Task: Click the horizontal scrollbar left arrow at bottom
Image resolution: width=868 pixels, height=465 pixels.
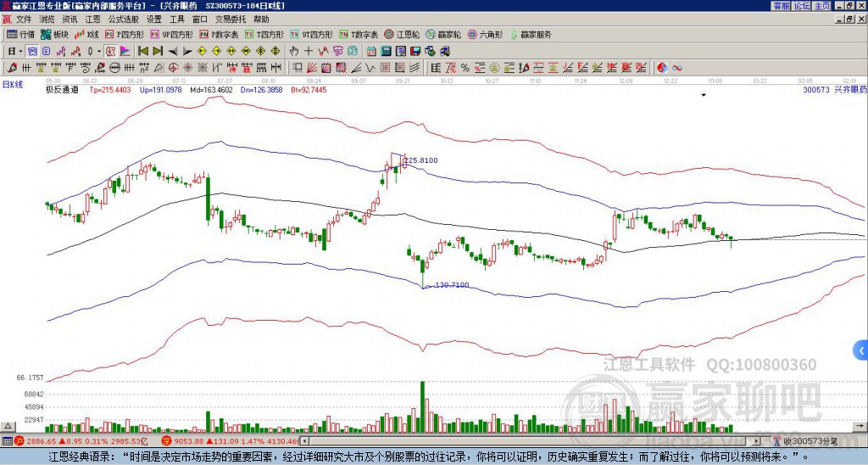Action: point(305,441)
